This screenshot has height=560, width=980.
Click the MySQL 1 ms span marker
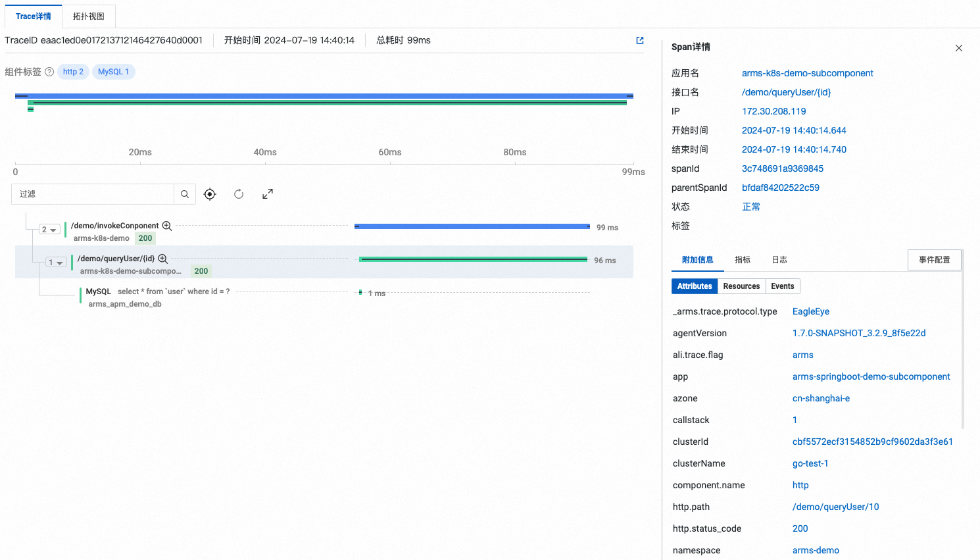point(360,292)
